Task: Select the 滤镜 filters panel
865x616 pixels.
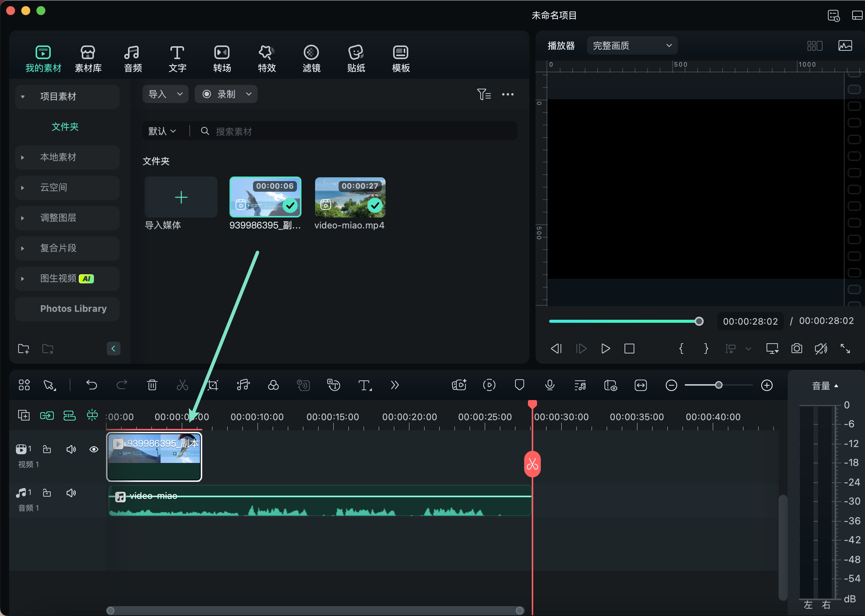Action: 311,58
